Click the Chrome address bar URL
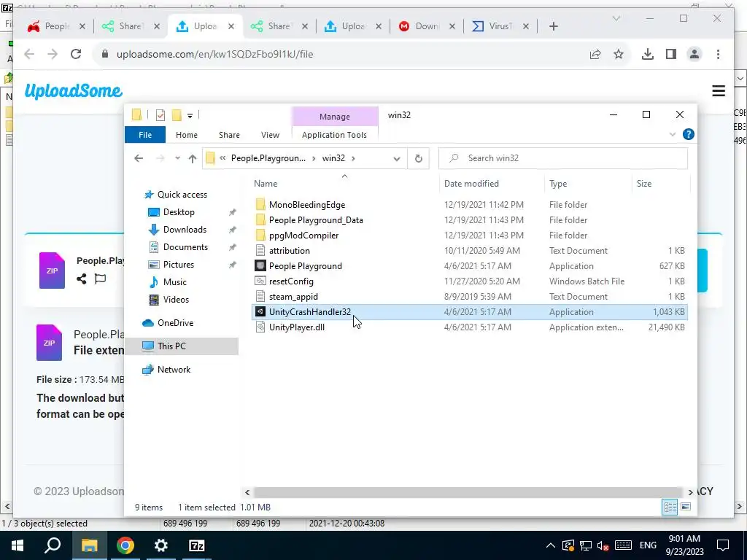The height and width of the screenshot is (560, 747). click(215, 54)
